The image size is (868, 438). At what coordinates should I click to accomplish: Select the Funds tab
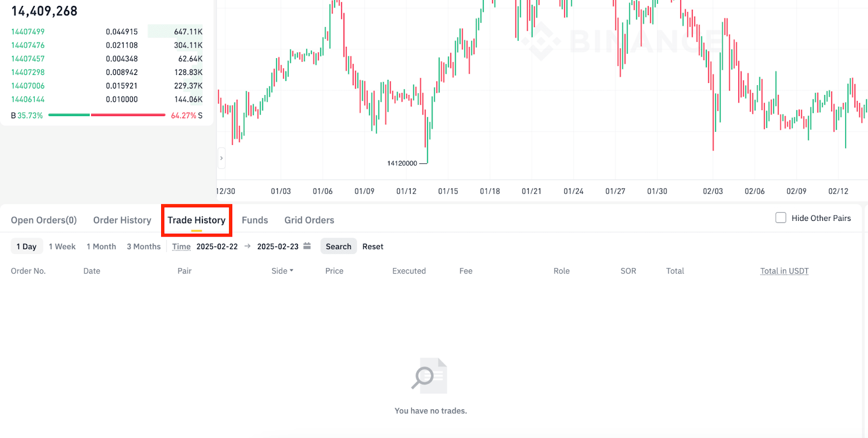255,220
